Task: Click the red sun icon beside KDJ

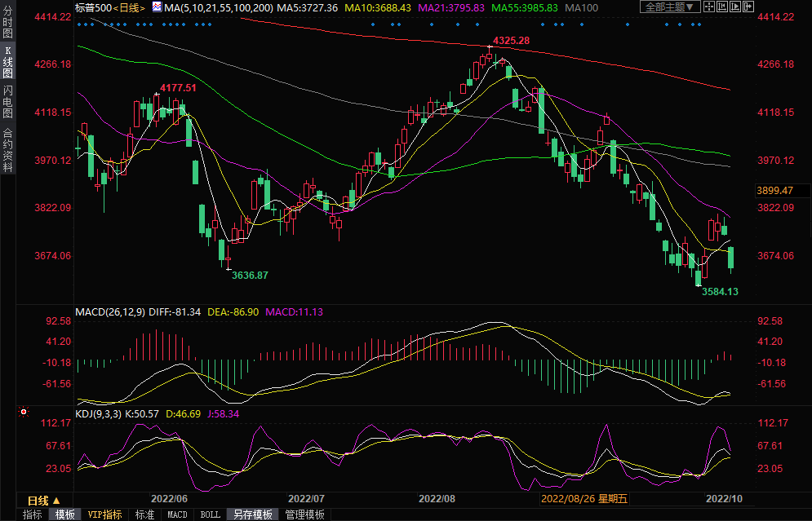Action: pyautogui.click(x=23, y=413)
